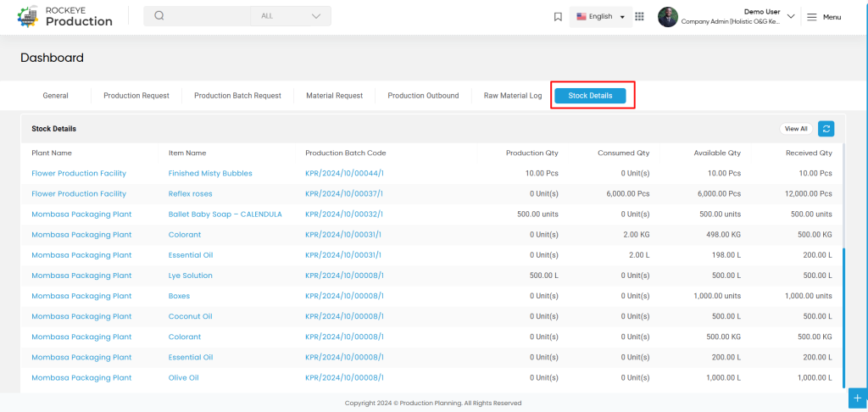Open batch code KPR/2024/10/00032/1

coord(344,214)
